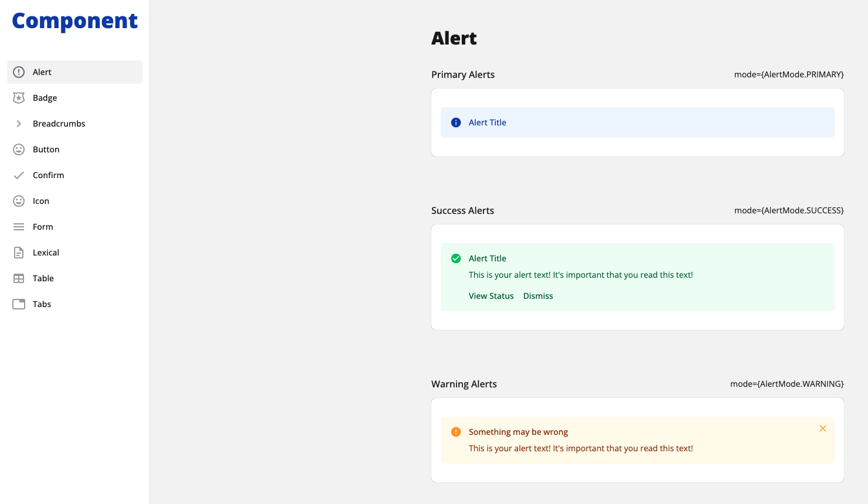Dismiss the success alert
Screen dimensions: 868x504
click(538, 296)
